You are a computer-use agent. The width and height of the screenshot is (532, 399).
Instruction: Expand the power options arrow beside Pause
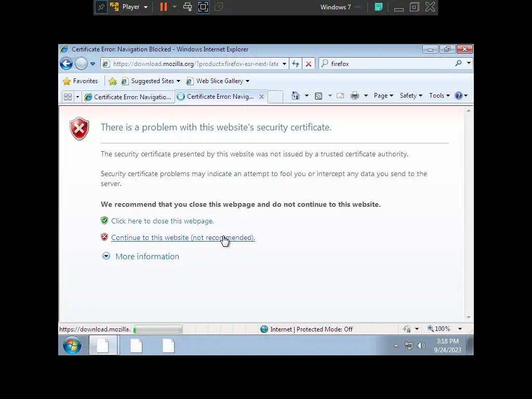click(x=175, y=7)
